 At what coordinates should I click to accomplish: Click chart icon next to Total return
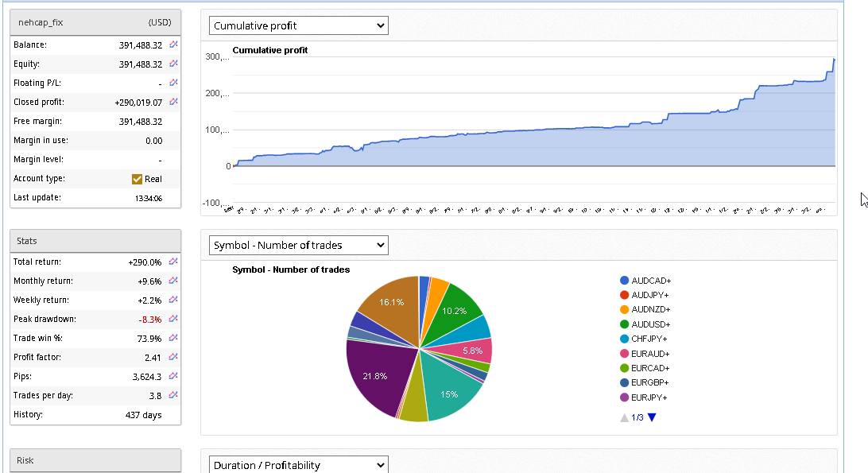[173, 262]
